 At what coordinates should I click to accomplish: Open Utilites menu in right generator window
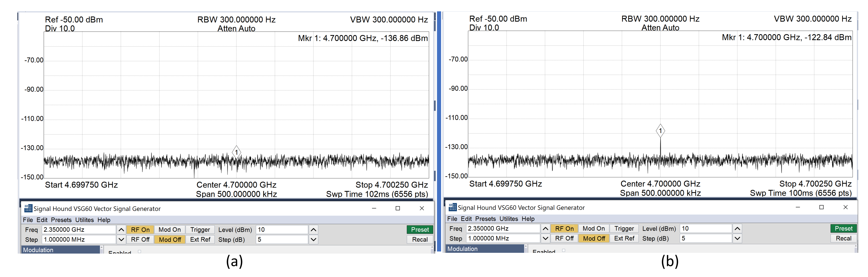point(508,219)
